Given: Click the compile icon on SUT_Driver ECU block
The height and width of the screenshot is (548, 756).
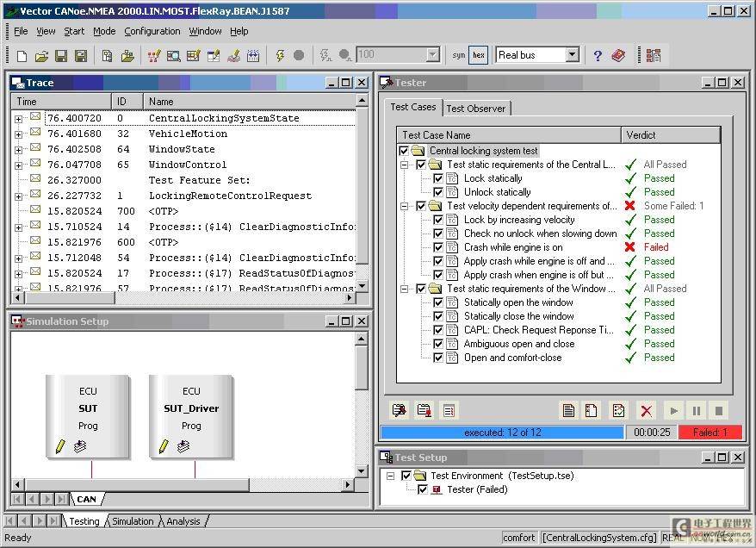Looking at the screenshot, I should coord(183,446).
